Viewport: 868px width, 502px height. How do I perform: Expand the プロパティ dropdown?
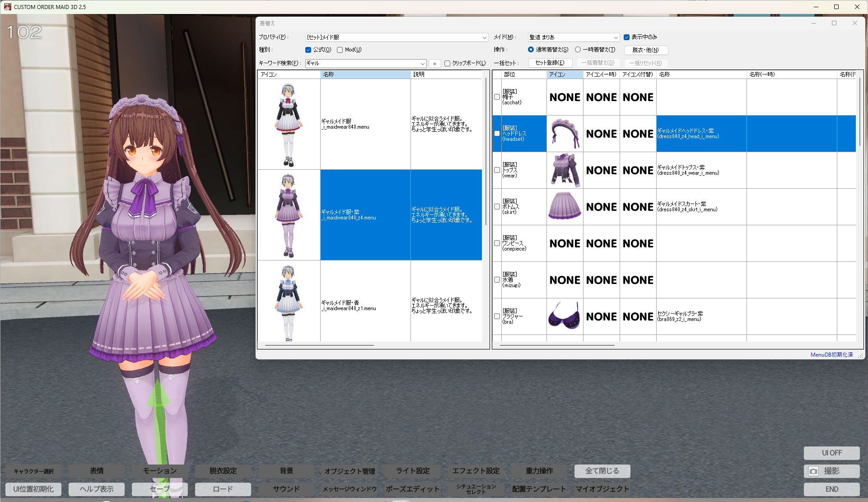coord(484,37)
